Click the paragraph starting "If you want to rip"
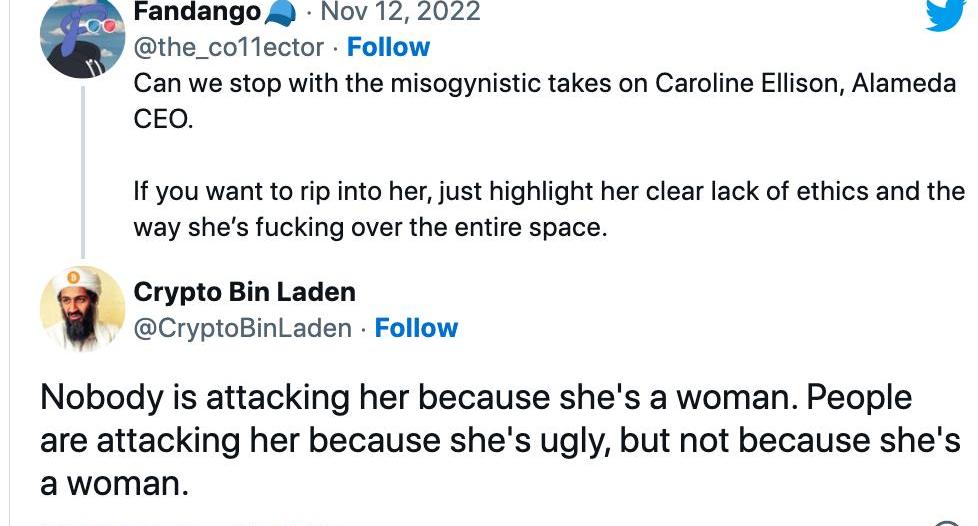 (x=549, y=208)
